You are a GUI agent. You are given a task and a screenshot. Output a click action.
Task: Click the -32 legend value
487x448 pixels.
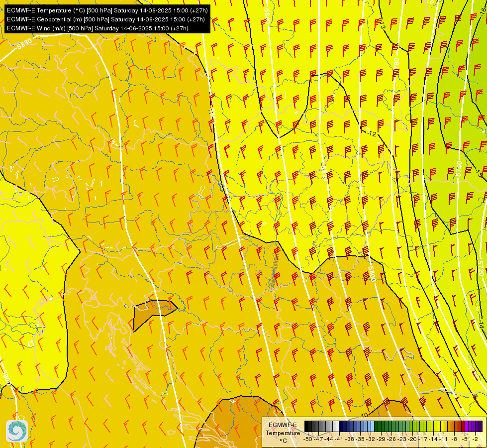point(371,439)
